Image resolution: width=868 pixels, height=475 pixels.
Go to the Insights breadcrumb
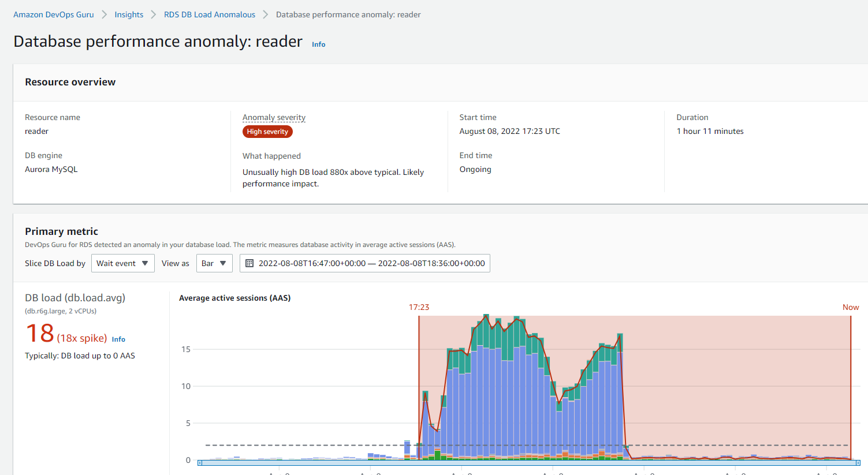coord(129,14)
